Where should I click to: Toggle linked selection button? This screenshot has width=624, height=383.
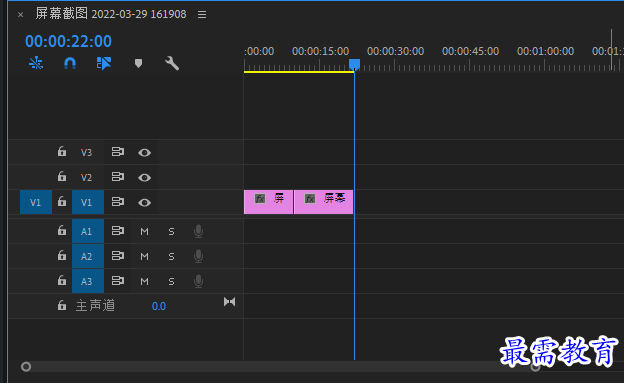click(x=104, y=63)
